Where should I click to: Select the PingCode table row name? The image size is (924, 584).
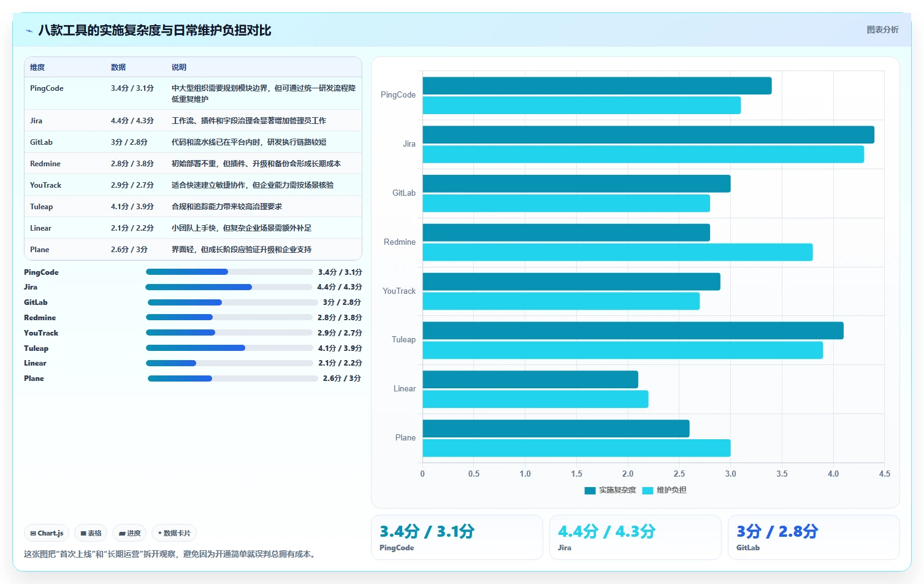click(47, 88)
